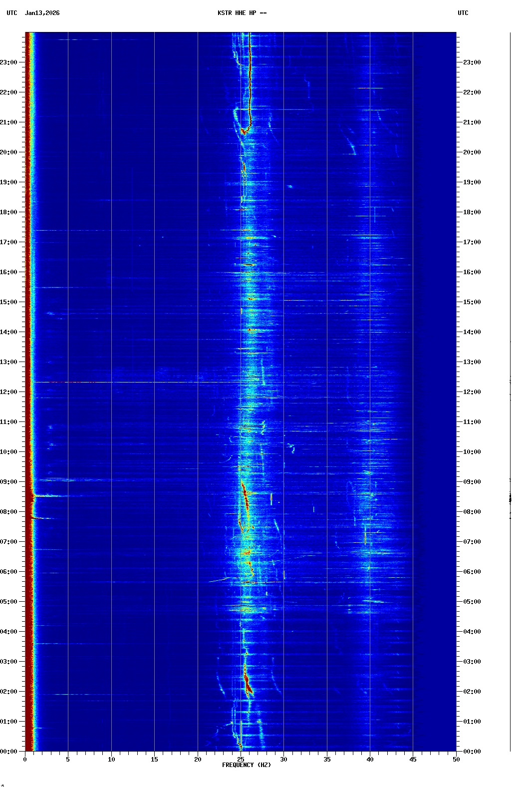Click the 25 tick label on the frequency axis

tap(241, 760)
